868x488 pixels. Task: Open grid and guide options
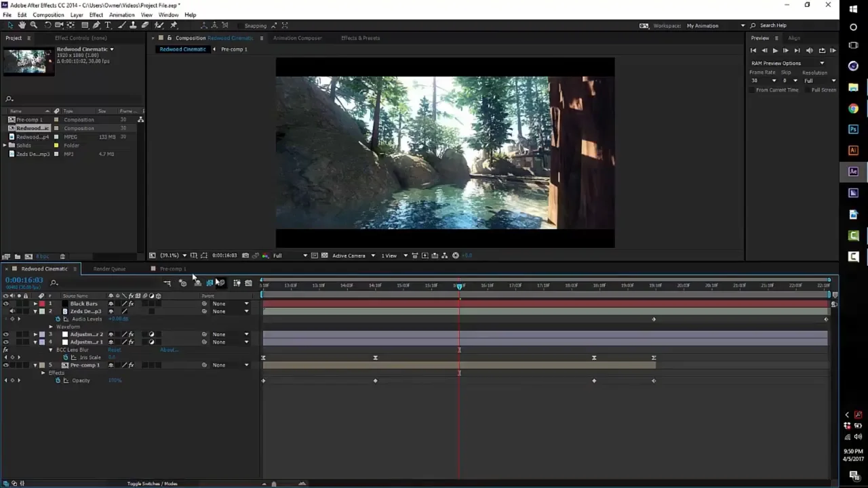(194, 256)
